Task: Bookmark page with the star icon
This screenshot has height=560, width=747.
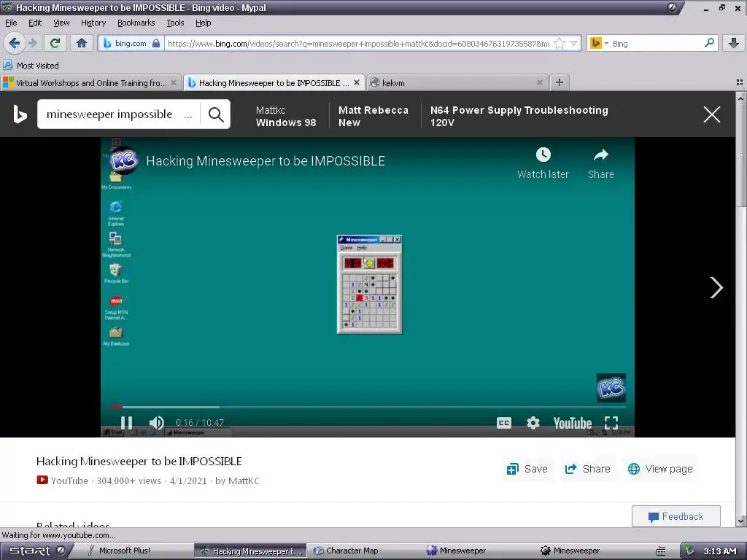Action: click(x=560, y=44)
